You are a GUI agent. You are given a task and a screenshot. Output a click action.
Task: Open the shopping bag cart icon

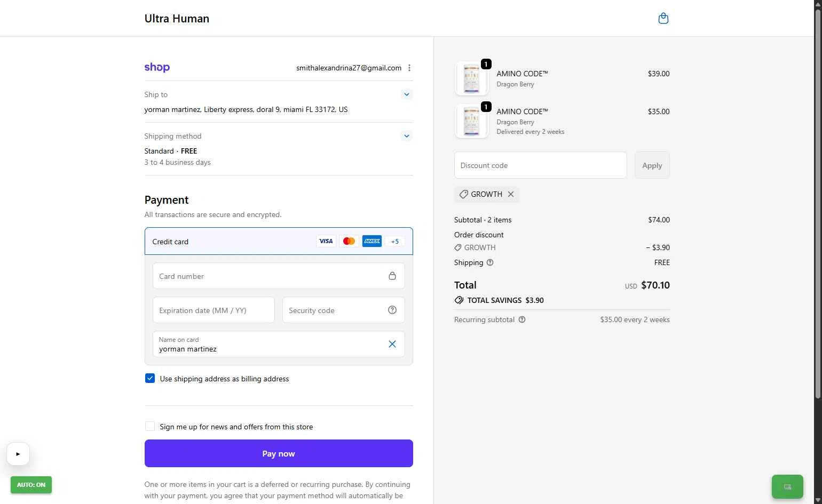click(x=663, y=18)
